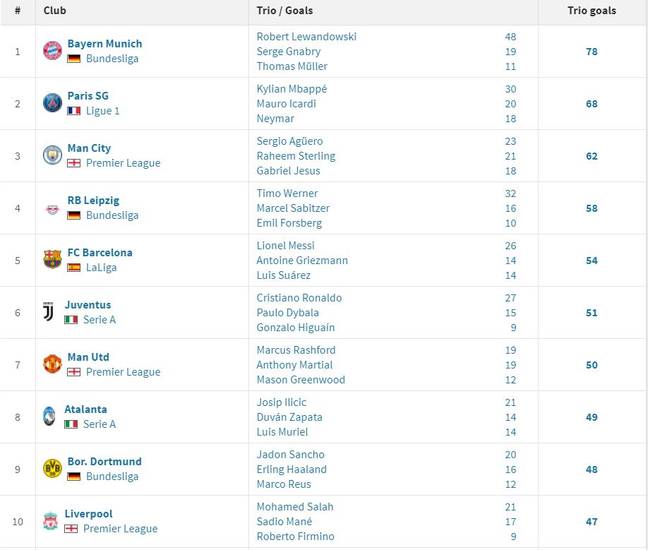Click the Club column header
The image size is (648, 550).
click(55, 11)
